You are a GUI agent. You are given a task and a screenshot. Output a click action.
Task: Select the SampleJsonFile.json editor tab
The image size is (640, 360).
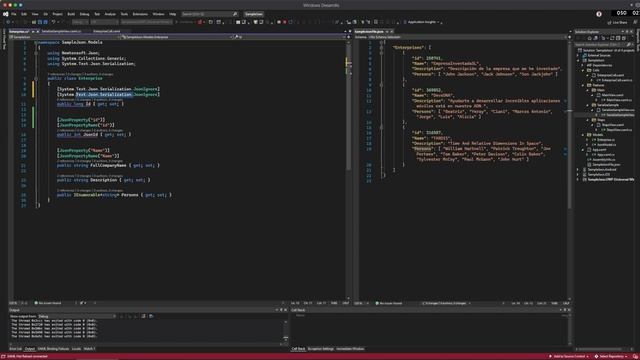(369, 31)
